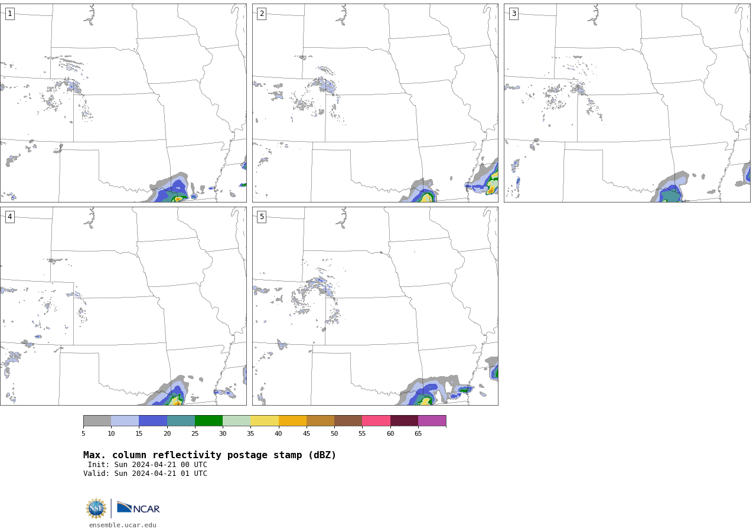This screenshot has width=756, height=532.
Task: Click the yellow 35-40 dBZ swatch
Action: pyautogui.click(x=265, y=420)
